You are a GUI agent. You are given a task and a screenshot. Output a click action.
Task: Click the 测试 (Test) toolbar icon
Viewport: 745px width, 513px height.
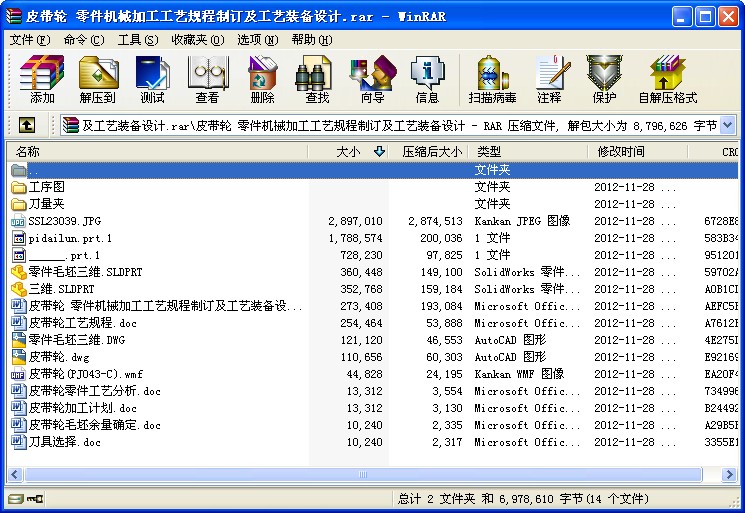(x=152, y=79)
